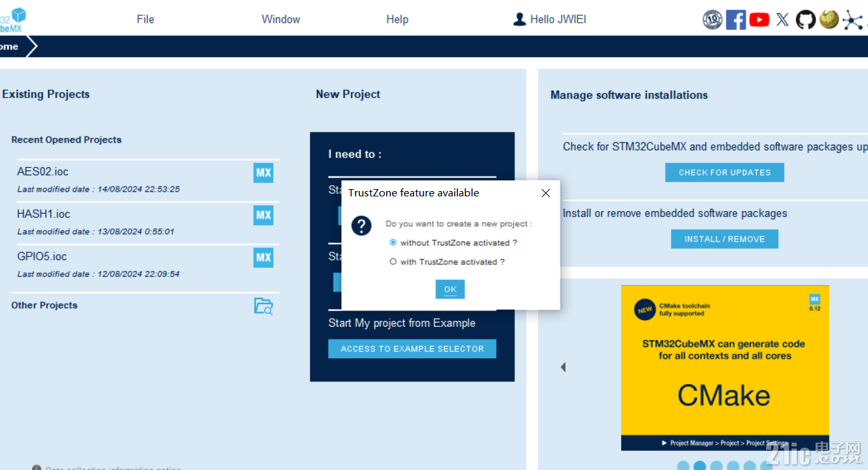Click the ST community network icon

point(852,20)
